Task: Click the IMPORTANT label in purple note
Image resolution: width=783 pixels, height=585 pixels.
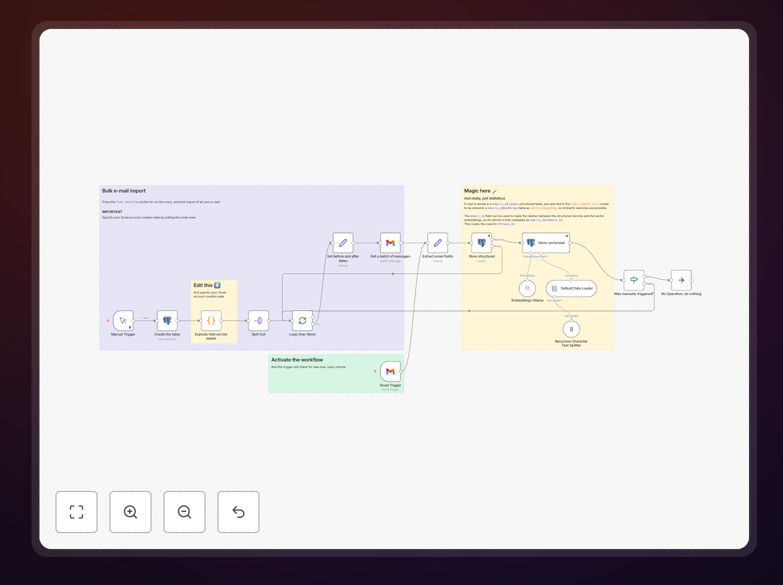Action: tap(112, 212)
